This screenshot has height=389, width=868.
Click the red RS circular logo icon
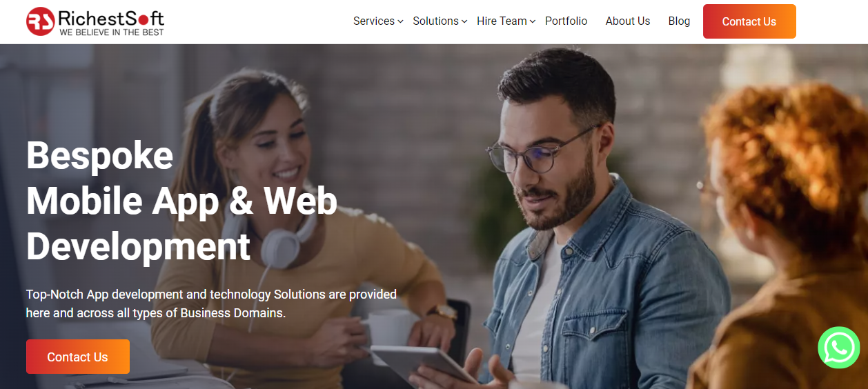[x=41, y=21]
